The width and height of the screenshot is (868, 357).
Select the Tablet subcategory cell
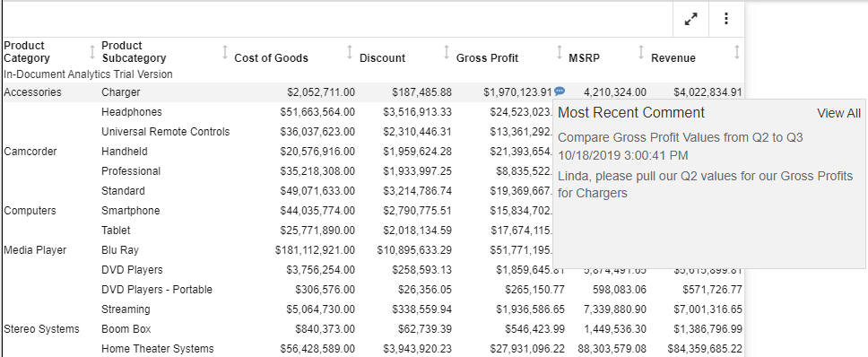click(x=117, y=231)
